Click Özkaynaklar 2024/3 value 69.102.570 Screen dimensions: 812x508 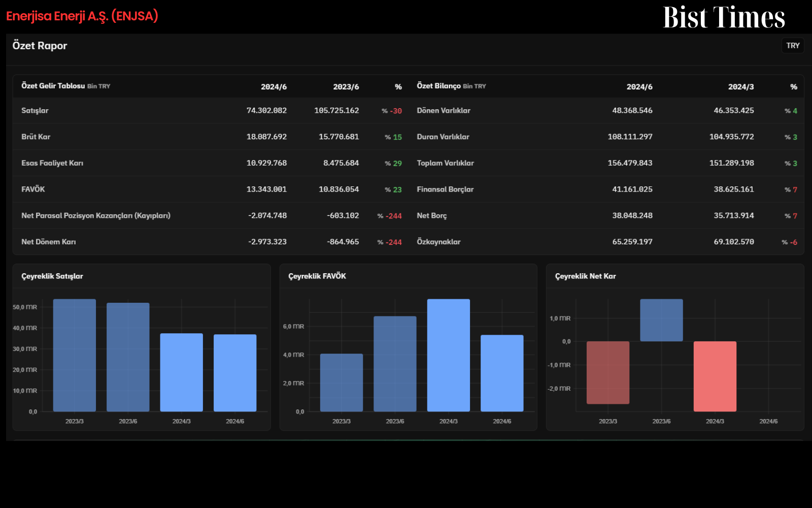click(734, 242)
